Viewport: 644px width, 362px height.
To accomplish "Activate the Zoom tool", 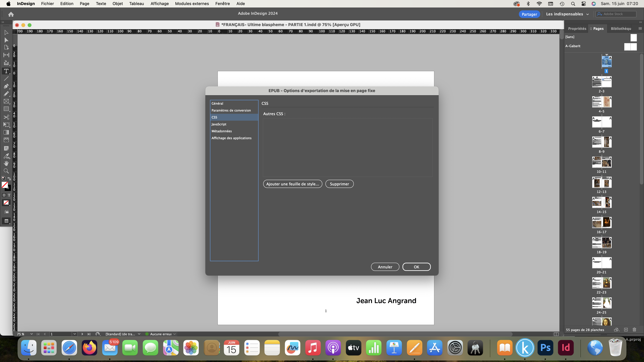I will pyautogui.click(x=6, y=171).
